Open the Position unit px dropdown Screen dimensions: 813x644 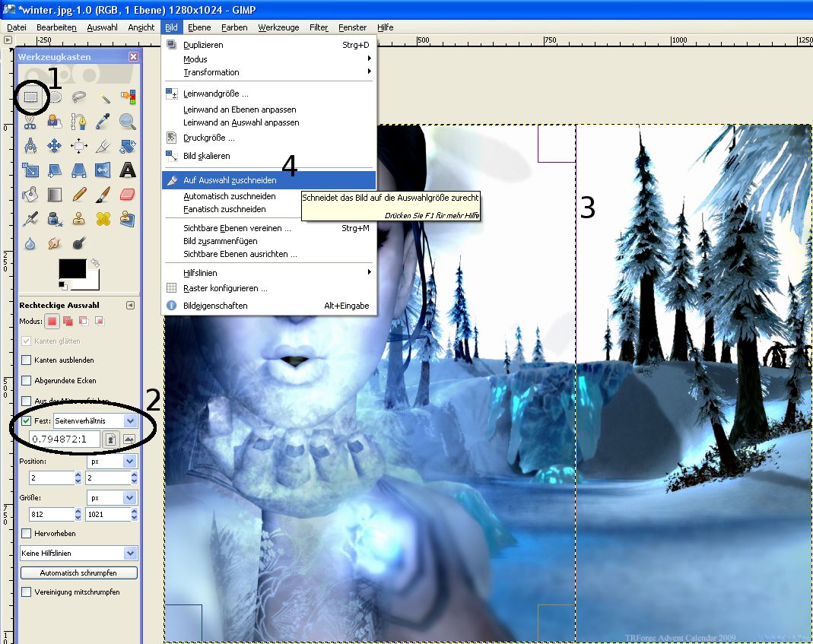click(x=112, y=461)
